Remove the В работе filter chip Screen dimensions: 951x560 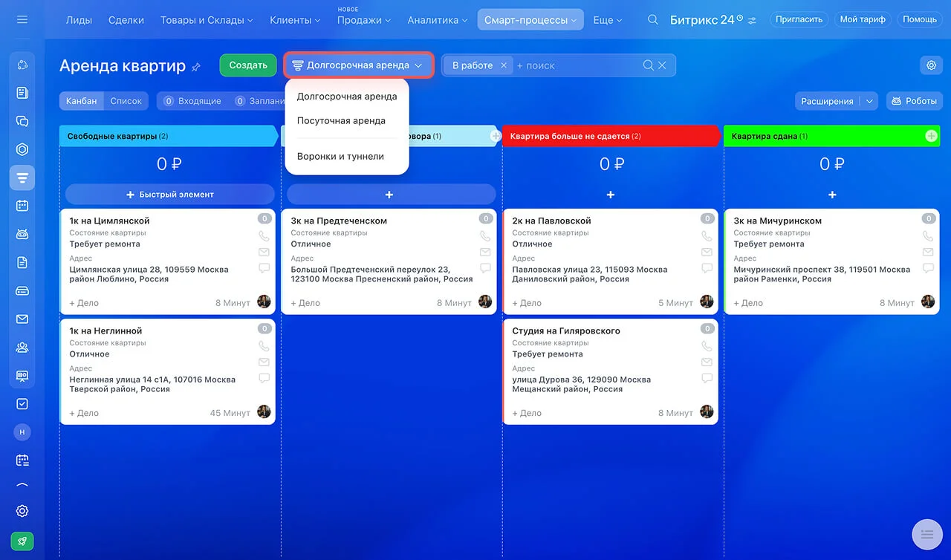[x=504, y=65]
